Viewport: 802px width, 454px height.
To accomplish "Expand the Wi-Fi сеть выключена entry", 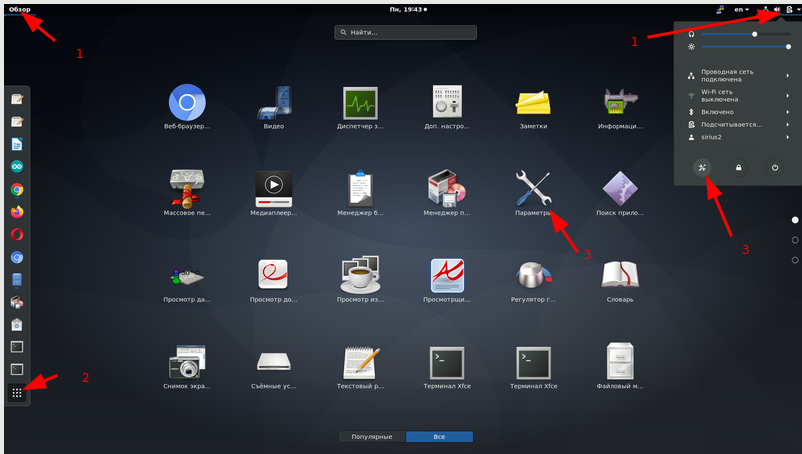I will 740,96.
